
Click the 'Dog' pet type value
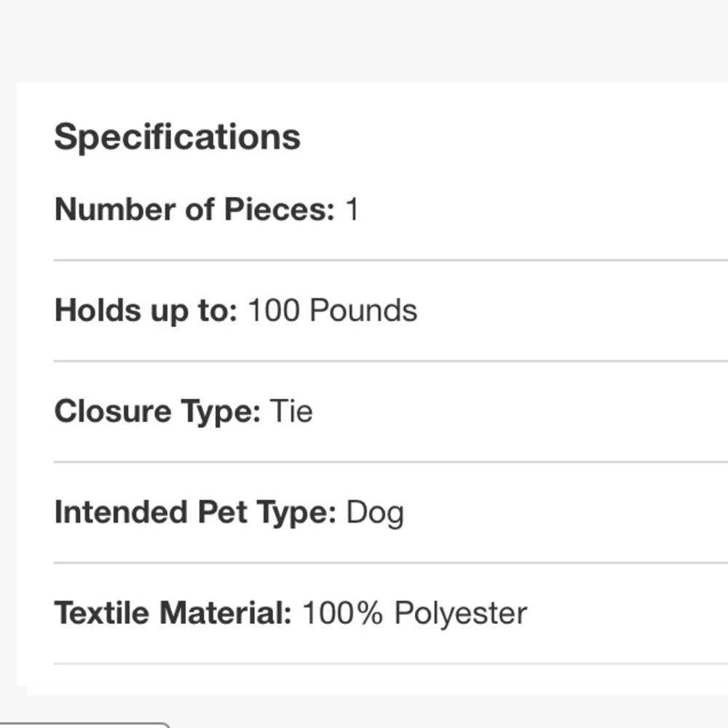pos(375,513)
